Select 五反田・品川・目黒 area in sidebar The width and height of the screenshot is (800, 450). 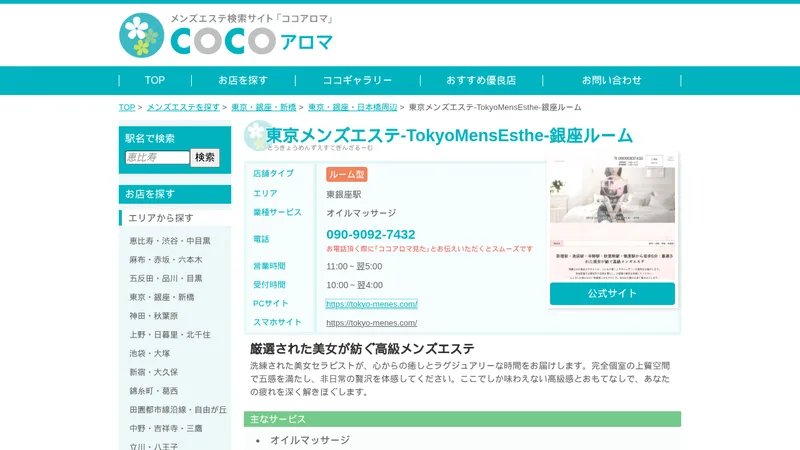(x=166, y=279)
